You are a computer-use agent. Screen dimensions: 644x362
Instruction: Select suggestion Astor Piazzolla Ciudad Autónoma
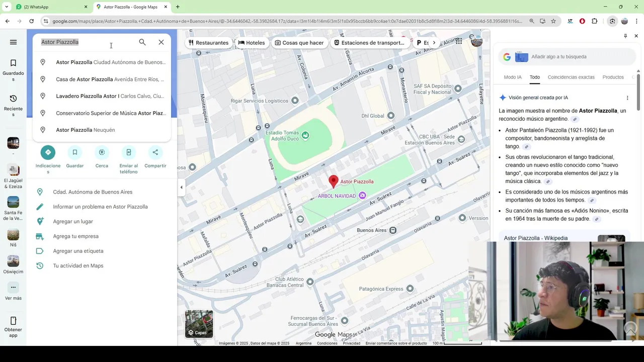pos(102,62)
